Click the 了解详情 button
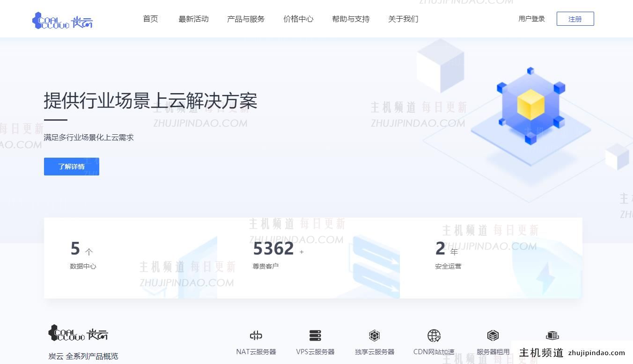 click(71, 166)
